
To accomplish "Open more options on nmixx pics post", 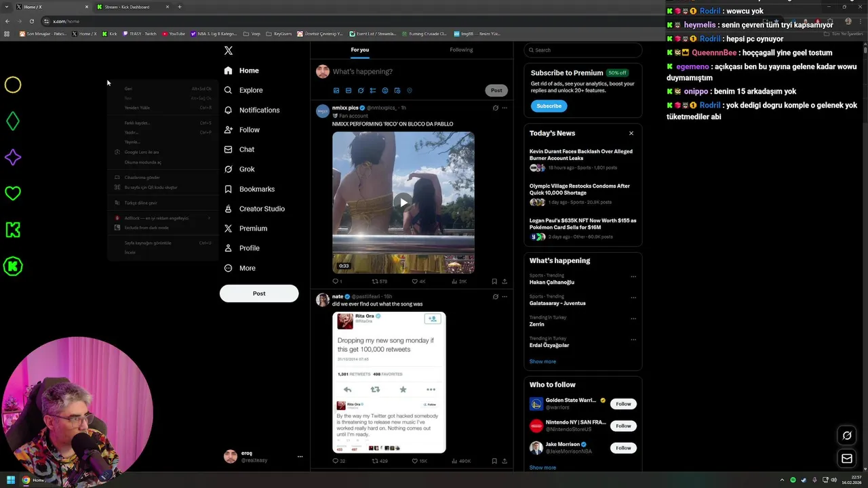I will (505, 108).
